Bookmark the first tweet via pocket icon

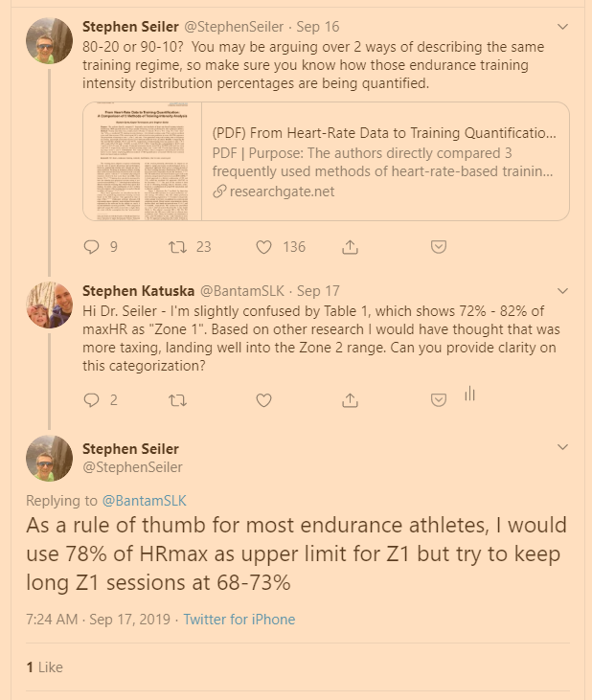pos(438,247)
